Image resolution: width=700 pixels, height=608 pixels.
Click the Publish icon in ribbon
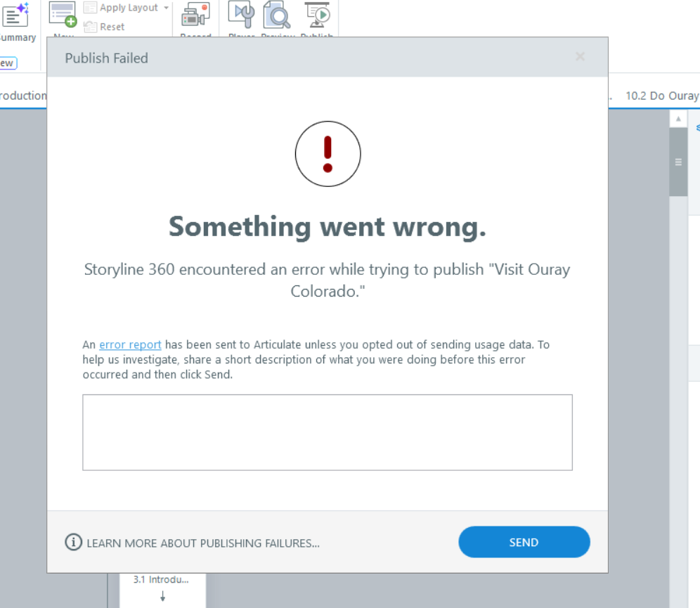317,14
